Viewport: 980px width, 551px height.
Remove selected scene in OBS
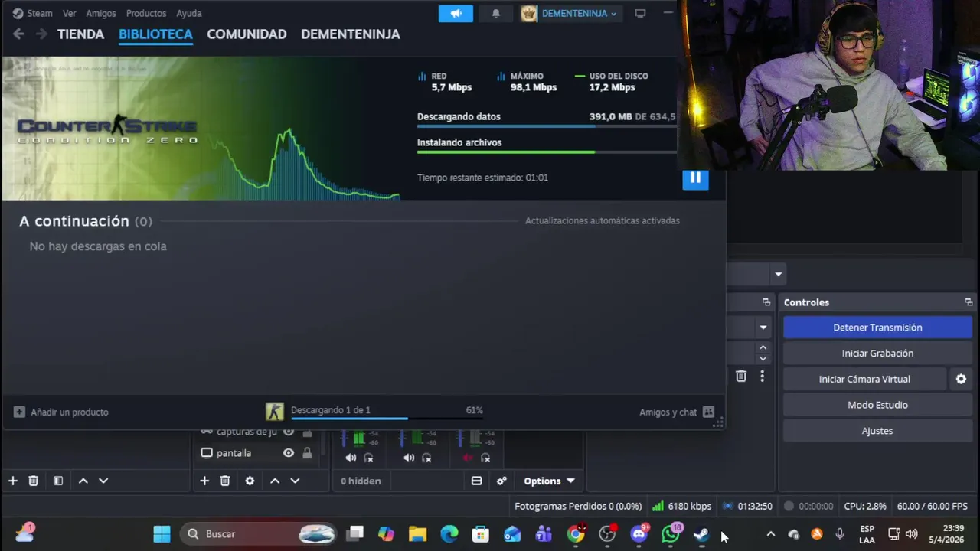[x=33, y=481]
